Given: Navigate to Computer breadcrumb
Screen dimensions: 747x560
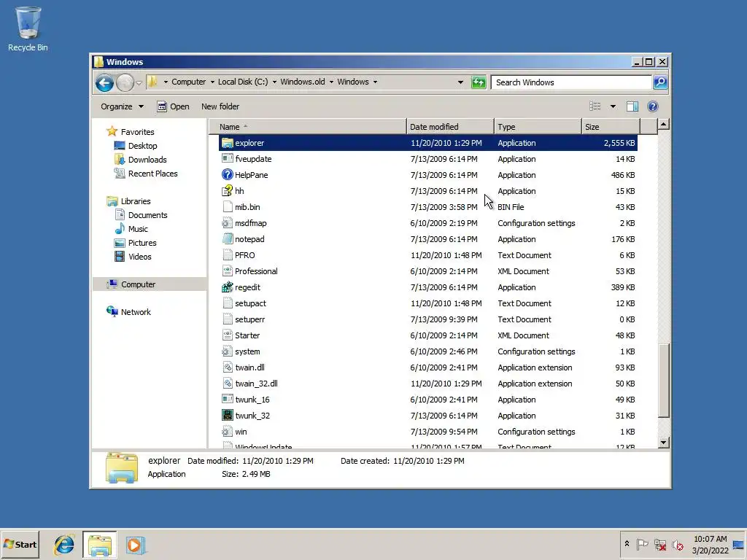Looking at the screenshot, I should [x=189, y=82].
